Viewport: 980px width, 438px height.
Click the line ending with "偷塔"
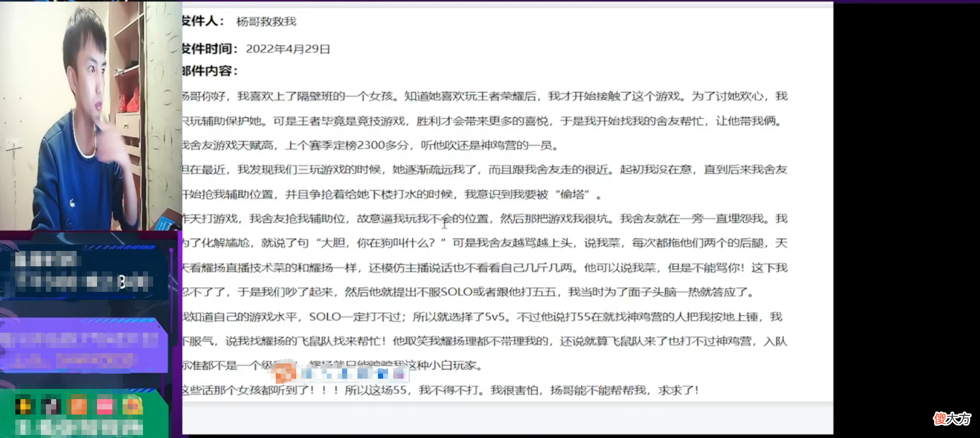pyautogui.click(x=392, y=194)
